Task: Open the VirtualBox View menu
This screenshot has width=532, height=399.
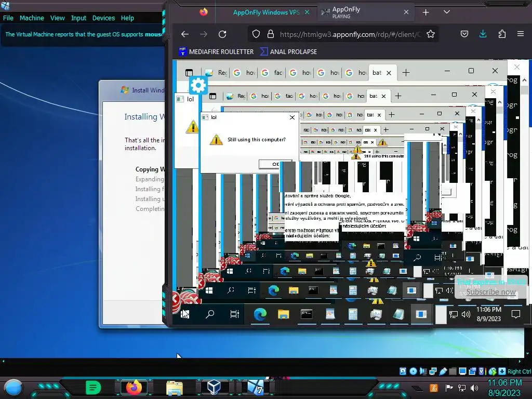Action: click(57, 18)
